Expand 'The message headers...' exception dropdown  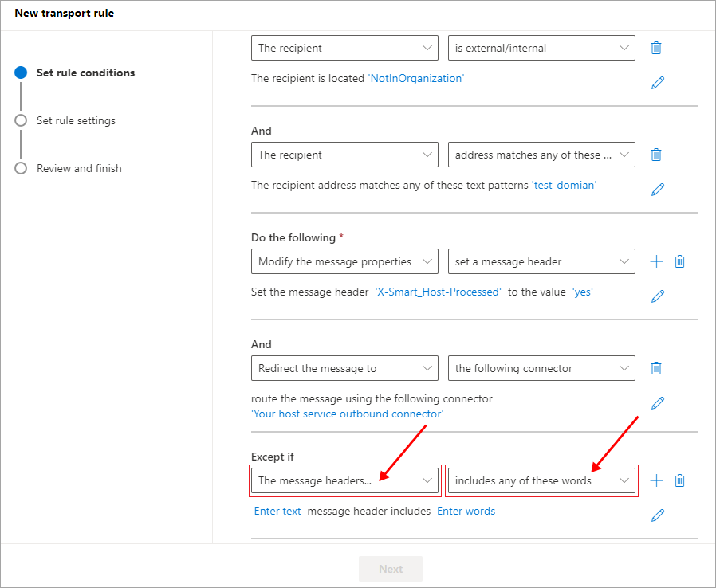(344, 480)
